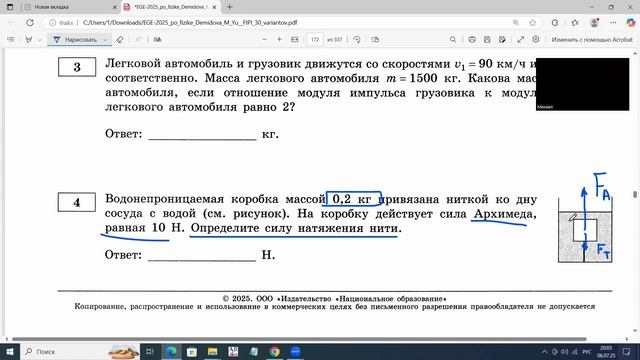The image size is (640, 360).
Task: Zoom out with the minus button
Action: [264, 40]
